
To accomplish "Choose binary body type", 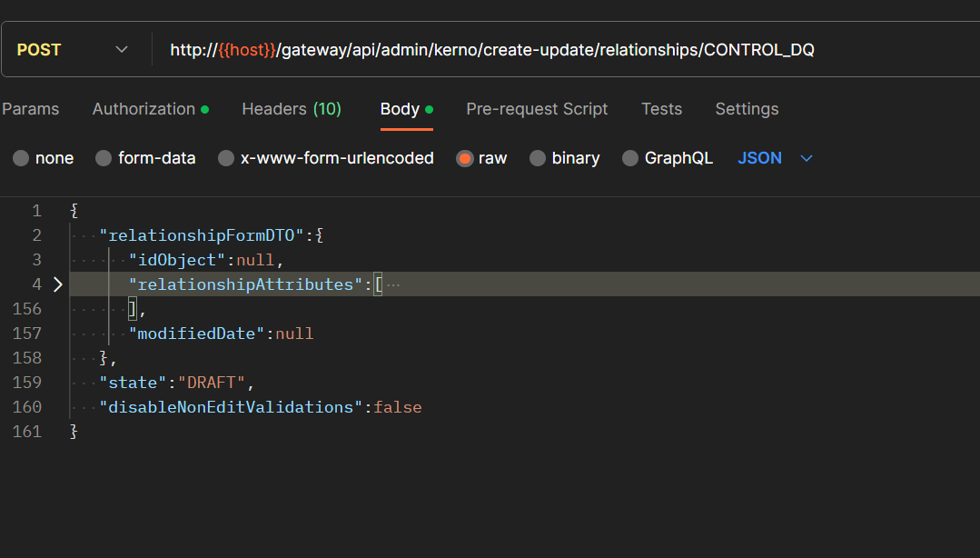I will click(x=538, y=158).
